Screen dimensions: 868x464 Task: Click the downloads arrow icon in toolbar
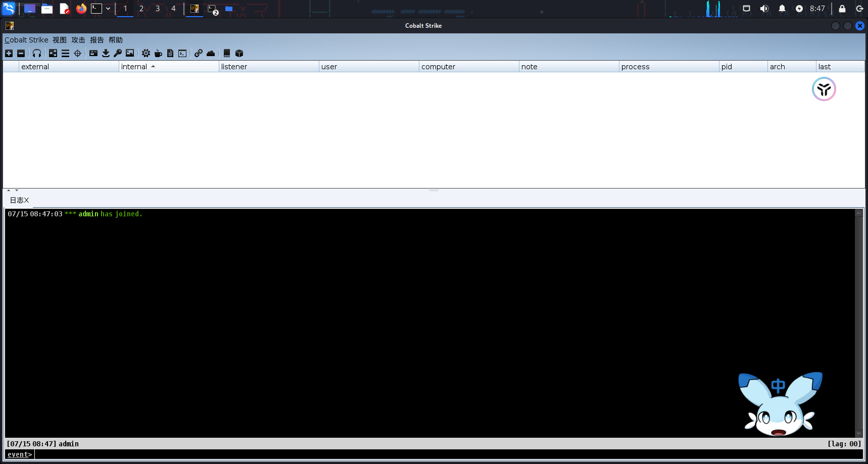(106, 53)
